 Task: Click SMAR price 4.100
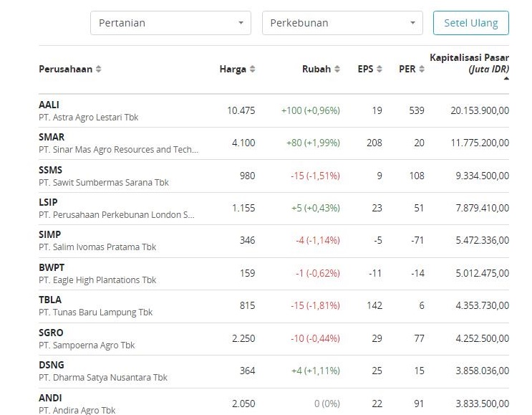[243, 143]
